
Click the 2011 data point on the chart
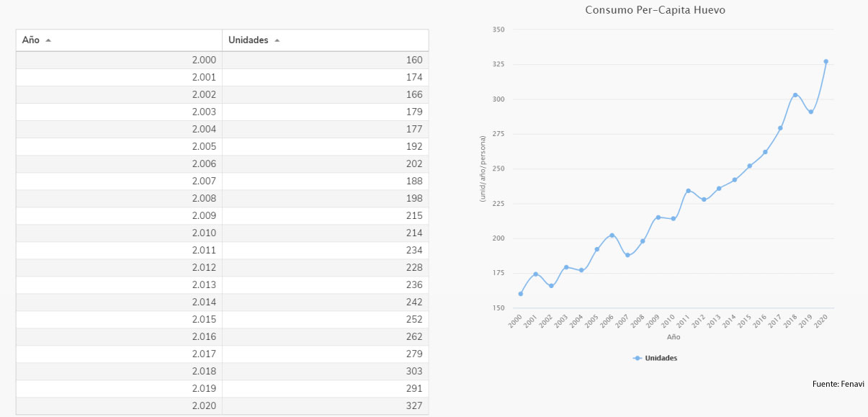click(689, 191)
